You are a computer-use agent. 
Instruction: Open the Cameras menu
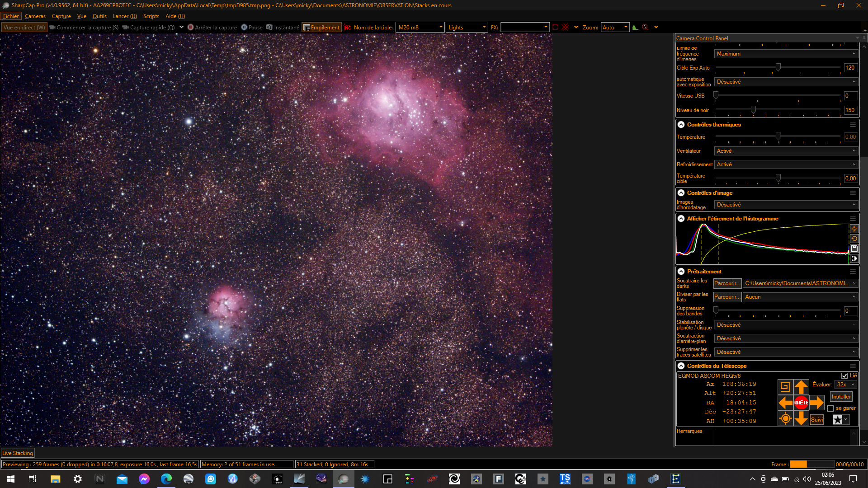35,16
